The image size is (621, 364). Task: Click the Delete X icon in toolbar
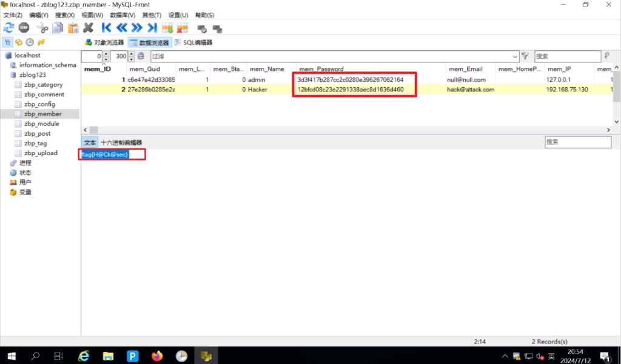coord(89,28)
